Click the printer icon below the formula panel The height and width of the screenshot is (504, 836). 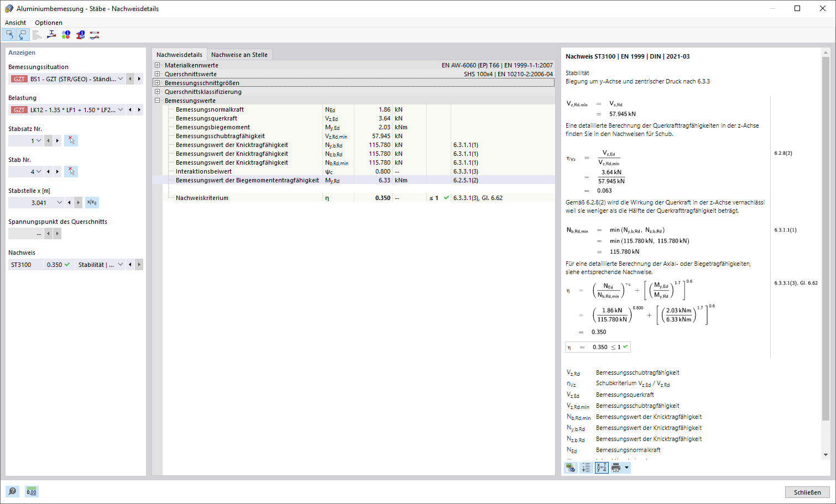616,468
